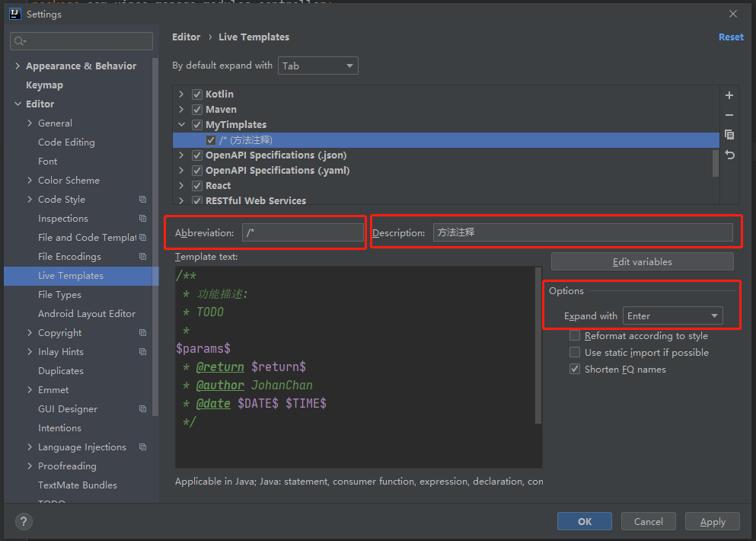Image resolution: width=756 pixels, height=541 pixels.
Task: Click the project-level icon beside Inlay Hints
Action: [142, 352]
